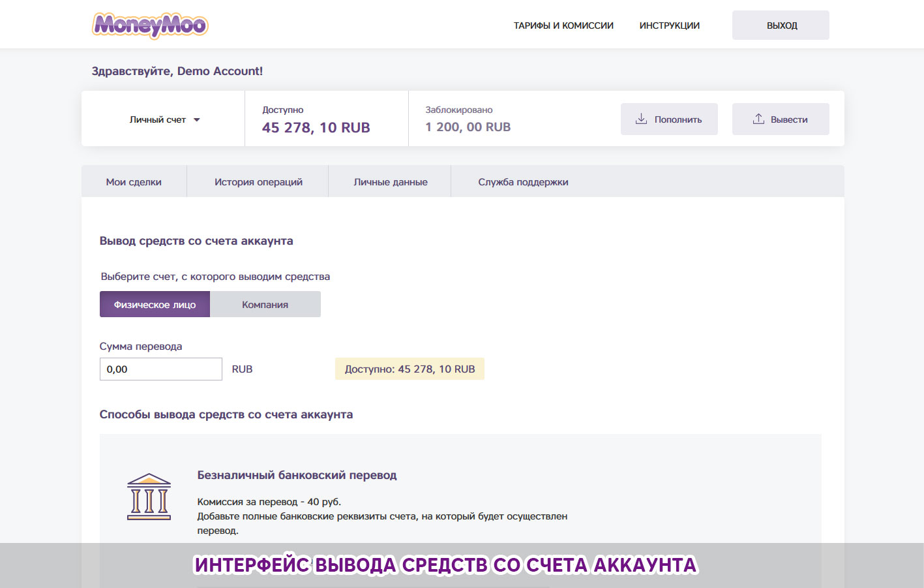This screenshot has height=588, width=924.
Task: Switch to Мои сделки tab
Action: (x=134, y=181)
